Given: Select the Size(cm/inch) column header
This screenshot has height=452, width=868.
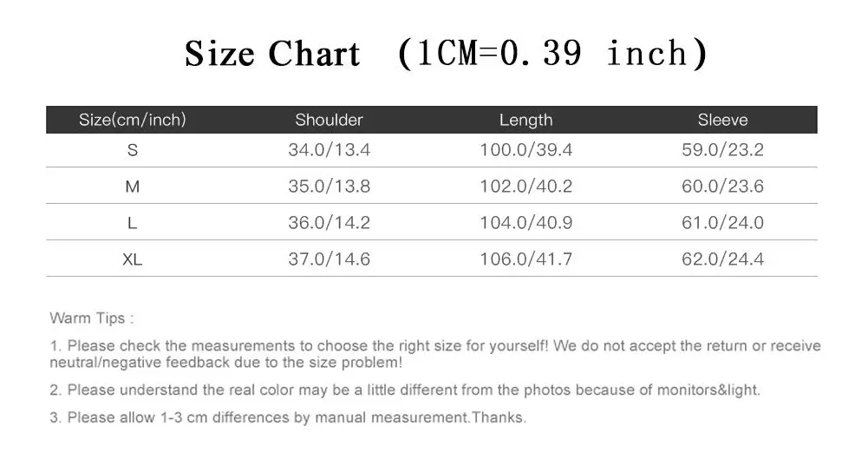Looking at the screenshot, I should click(x=133, y=120).
